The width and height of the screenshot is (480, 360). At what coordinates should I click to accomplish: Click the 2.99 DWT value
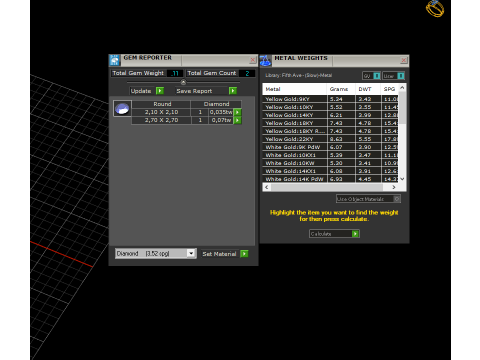tap(365, 115)
